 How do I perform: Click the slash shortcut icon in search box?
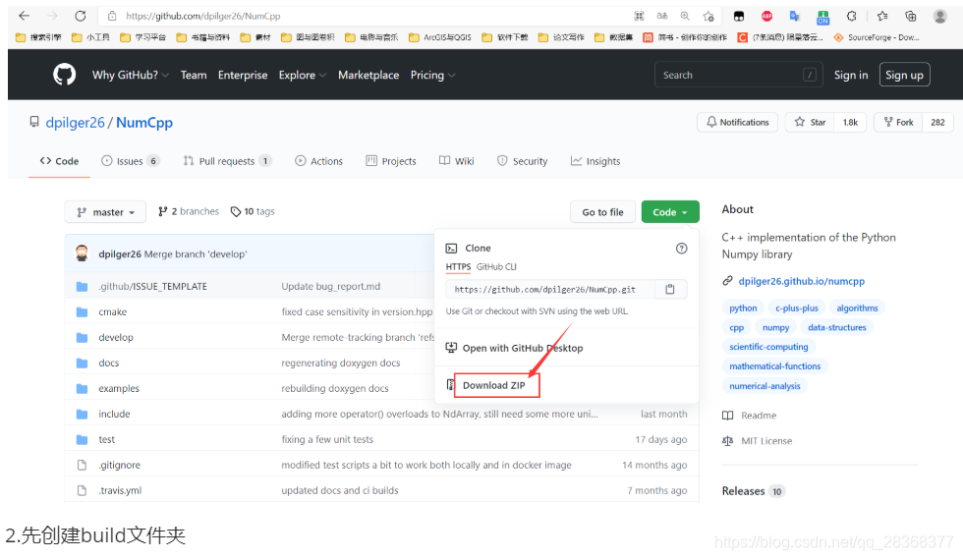810,75
